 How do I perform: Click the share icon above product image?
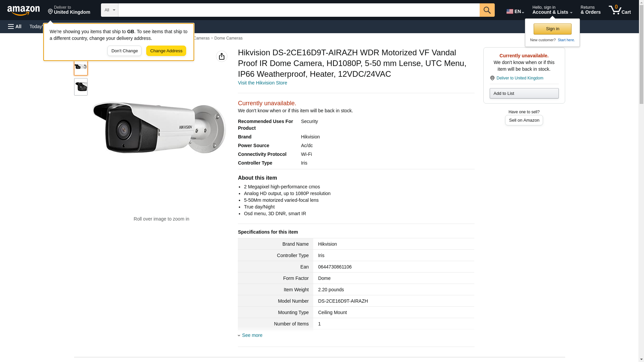221,56
